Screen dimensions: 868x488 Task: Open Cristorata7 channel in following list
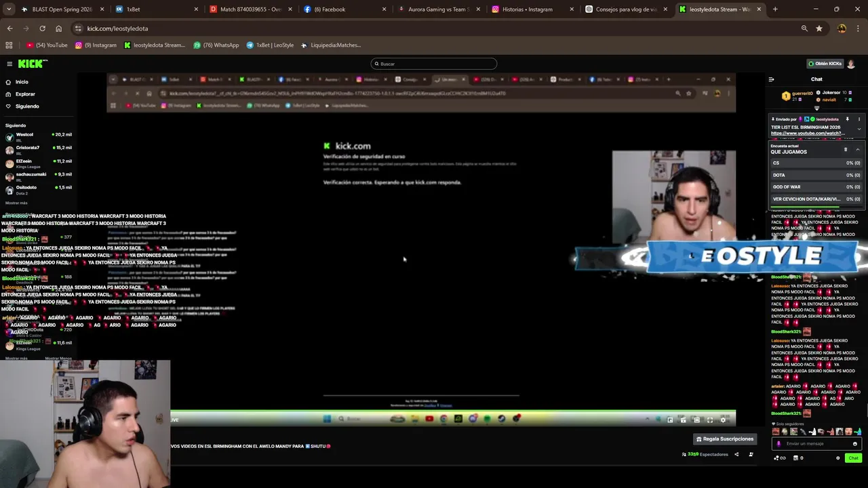pyautogui.click(x=39, y=150)
